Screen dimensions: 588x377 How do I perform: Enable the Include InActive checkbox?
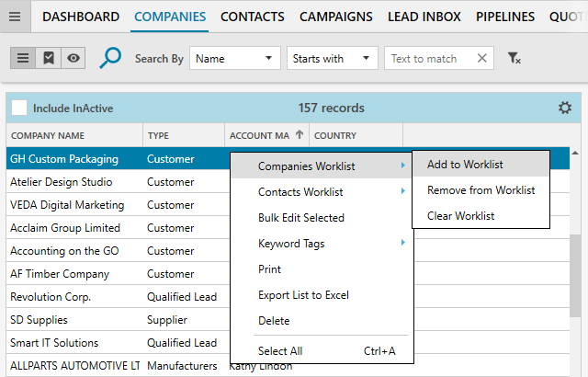[18, 109]
